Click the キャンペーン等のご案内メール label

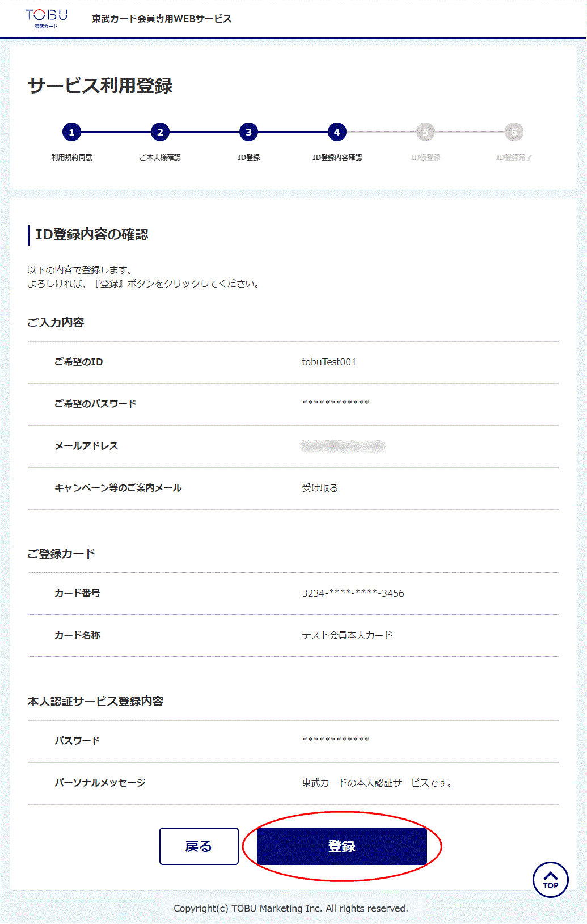pyautogui.click(x=118, y=488)
